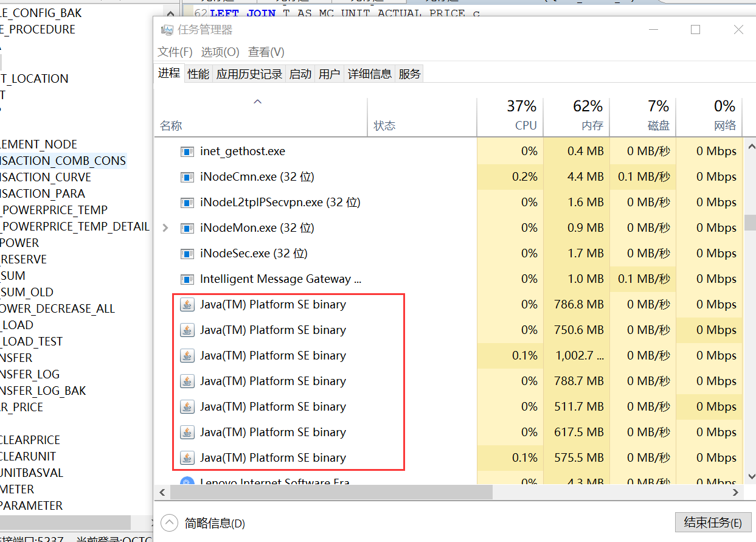This screenshot has width=756, height=542.
Task: Click Java icon in the 788.7 MB row
Action: 187,381
